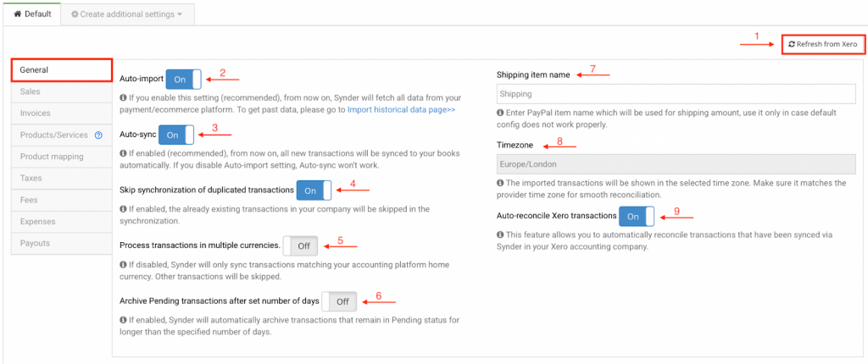Click the info icon below Shipping item field
This screenshot has height=364, width=868.
point(500,113)
